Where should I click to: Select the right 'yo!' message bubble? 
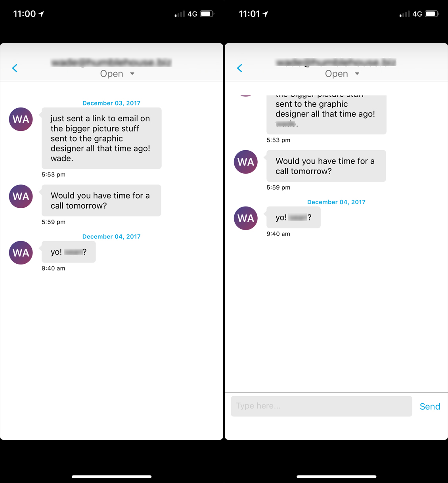tap(293, 217)
